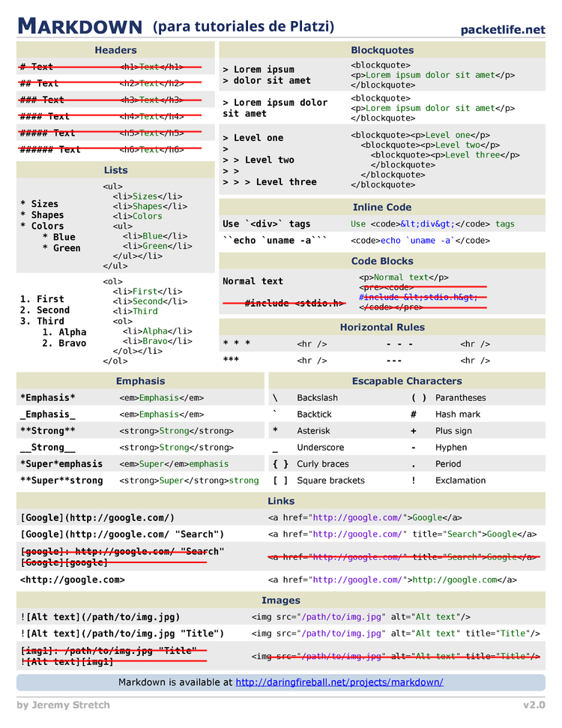Click the Headers section title
This screenshot has height=728, width=562.
pos(115,50)
